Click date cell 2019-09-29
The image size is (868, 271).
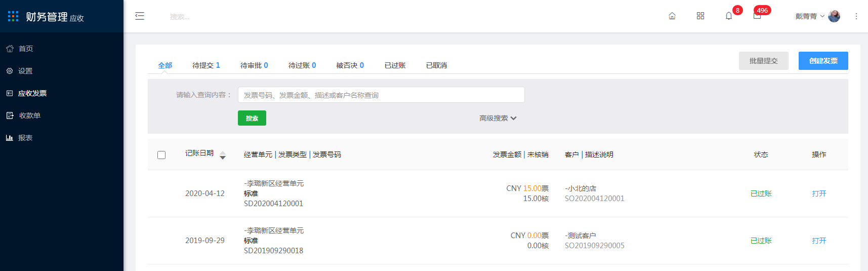pyautogui.click(x=205, y=241)
